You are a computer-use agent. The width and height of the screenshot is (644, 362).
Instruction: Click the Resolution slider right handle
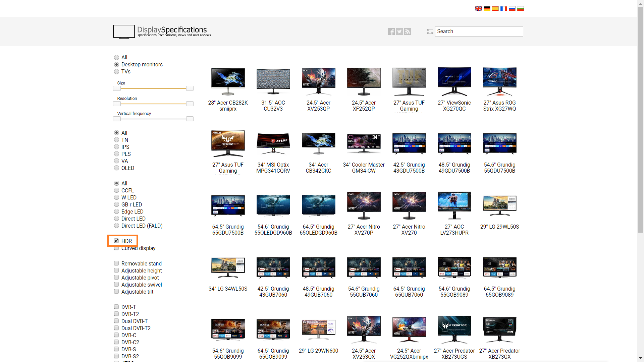point(190,104)
